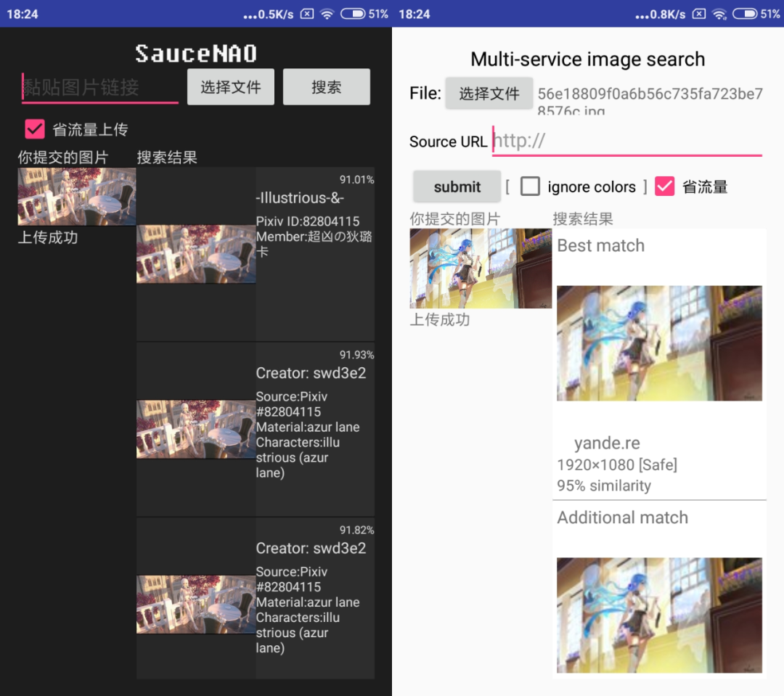Open the submitted image thumbnail in Multi-service search
784x696 pixels.
[481, 269]
